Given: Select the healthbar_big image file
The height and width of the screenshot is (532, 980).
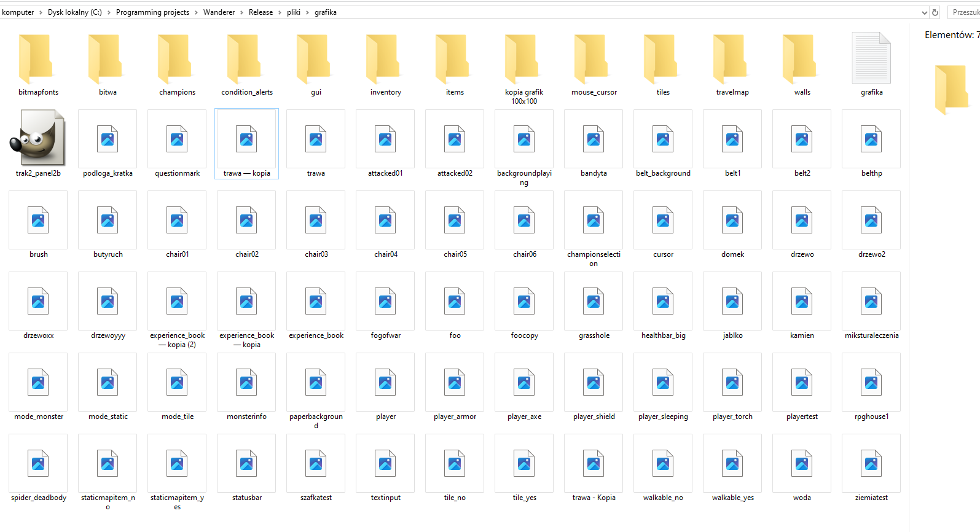Looking at the screenshot, I should pos(663,302).
